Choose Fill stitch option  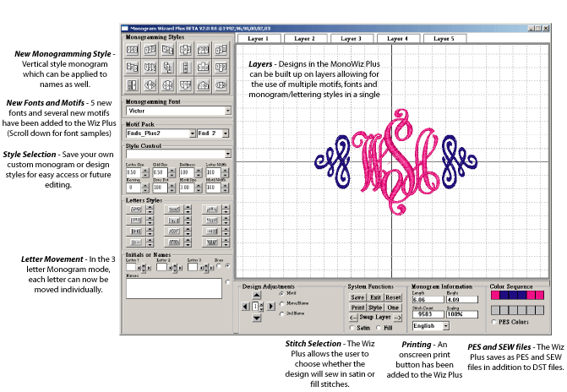pyautogui.click(x=379, y=328)
